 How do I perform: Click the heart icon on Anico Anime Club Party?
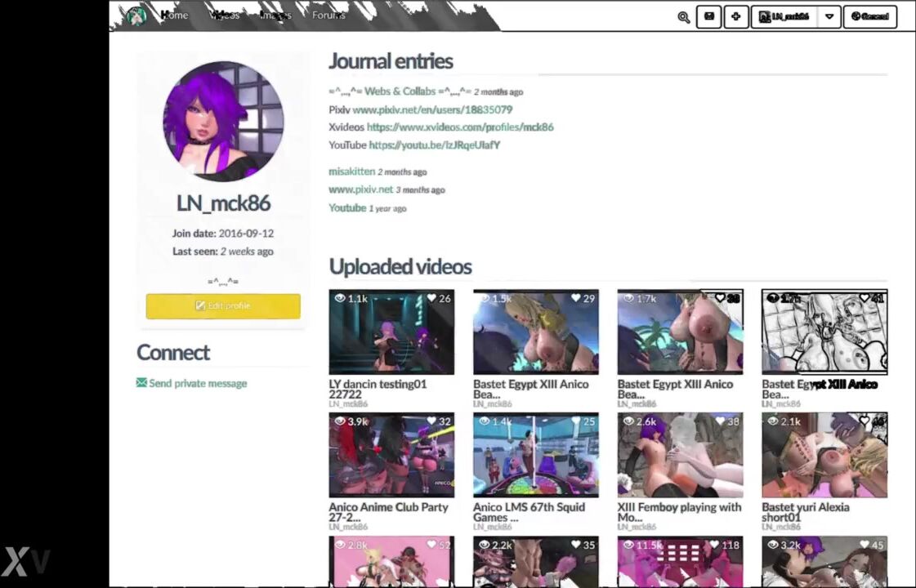click(x=431, y=421)
